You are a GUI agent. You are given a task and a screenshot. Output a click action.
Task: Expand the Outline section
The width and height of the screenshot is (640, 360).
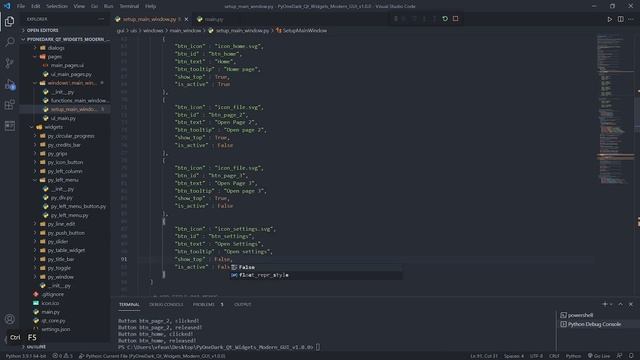click(65, 347)
